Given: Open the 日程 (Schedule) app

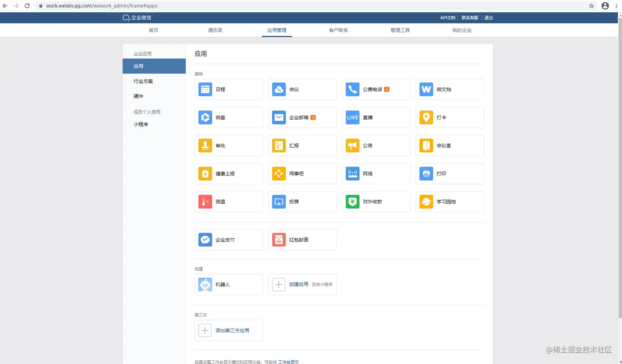Looking at the screenshot, I should [229, 89].
